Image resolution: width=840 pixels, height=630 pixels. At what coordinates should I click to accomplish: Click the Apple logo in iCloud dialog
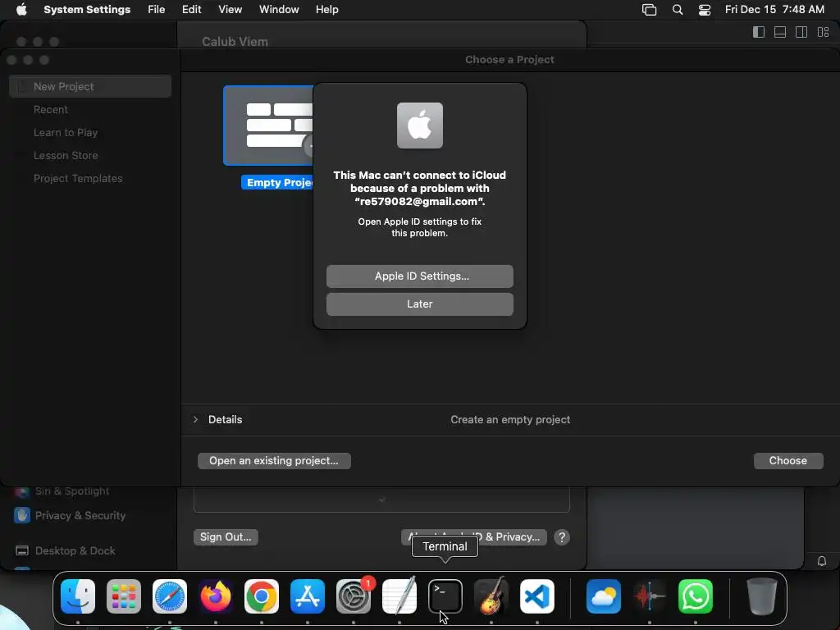[x=420, y=126]
